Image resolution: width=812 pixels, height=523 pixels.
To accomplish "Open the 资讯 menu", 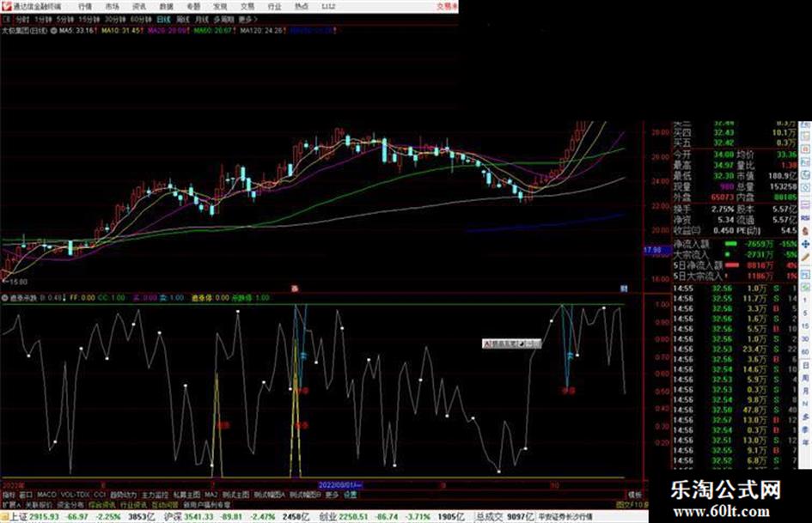I will tap(139, 7).
